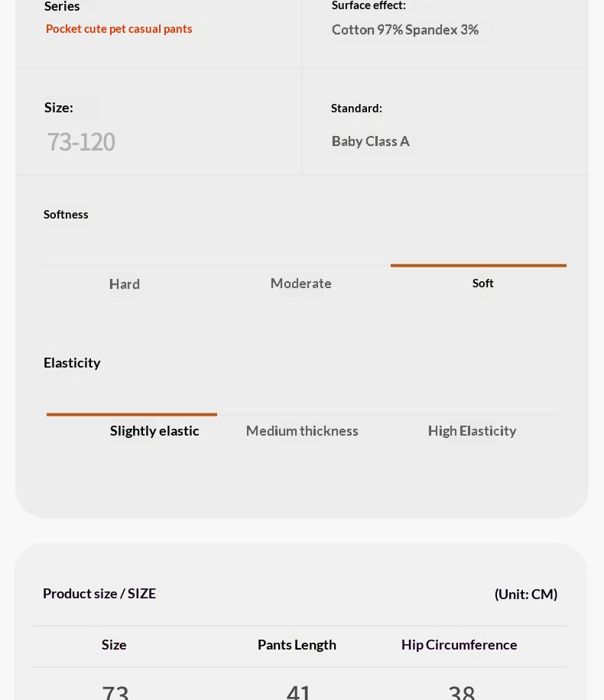Click the size 73 table row value
The width and height of the screenshot is (604, 700).
click(x=115, y=692)
